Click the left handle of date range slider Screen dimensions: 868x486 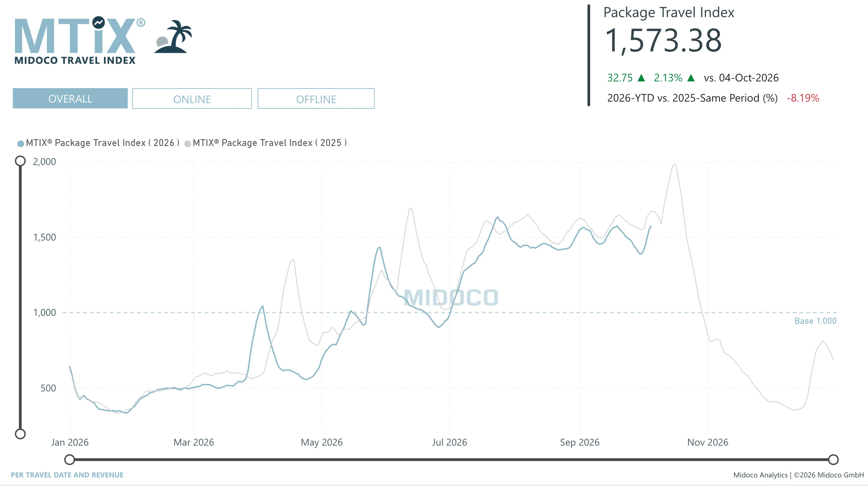69,459
